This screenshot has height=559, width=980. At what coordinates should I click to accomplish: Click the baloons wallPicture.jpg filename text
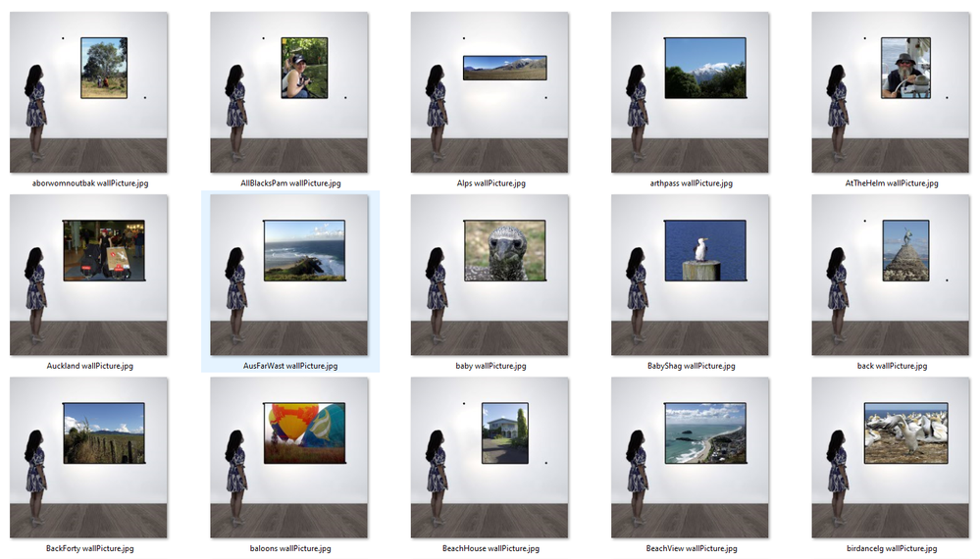point(290,548)
